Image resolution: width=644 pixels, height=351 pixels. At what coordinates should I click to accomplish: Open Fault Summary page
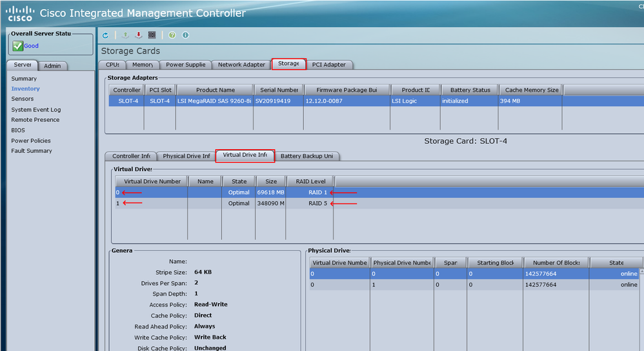(x=32, y=151)
